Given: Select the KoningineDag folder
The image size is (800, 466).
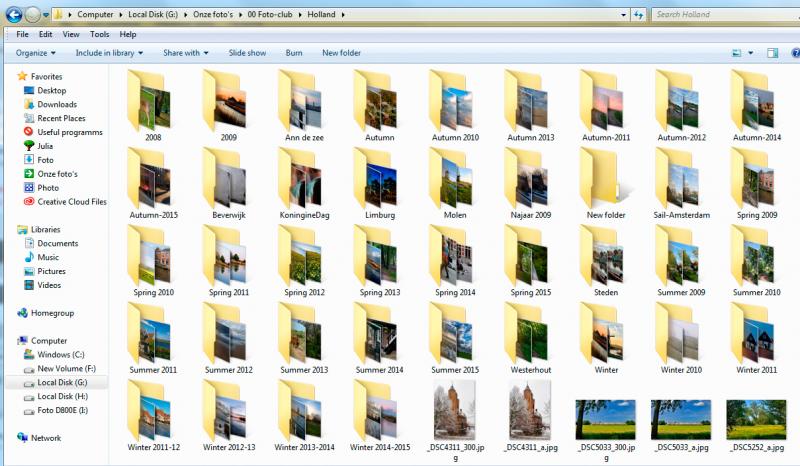Looking at the screenshot, I should (304, 183).
